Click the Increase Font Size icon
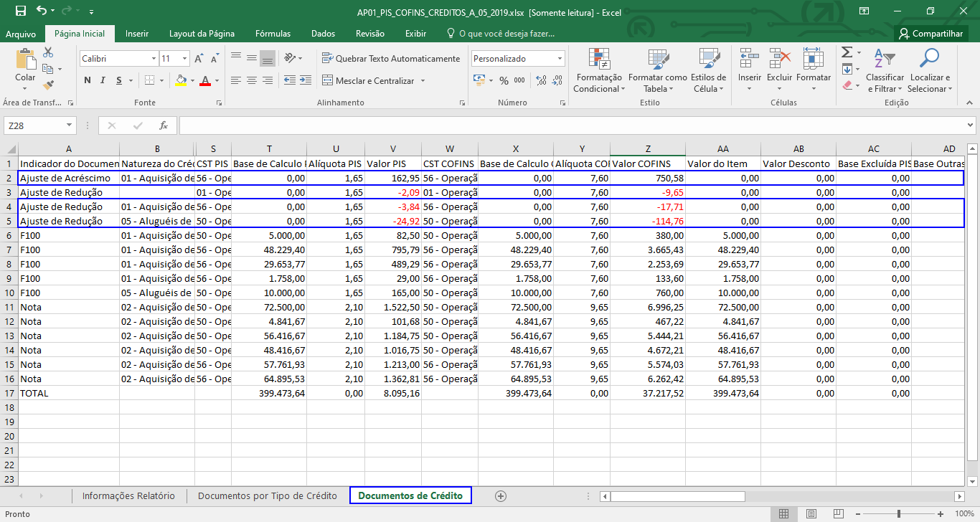980x522 pixels. tap(199, 59)
